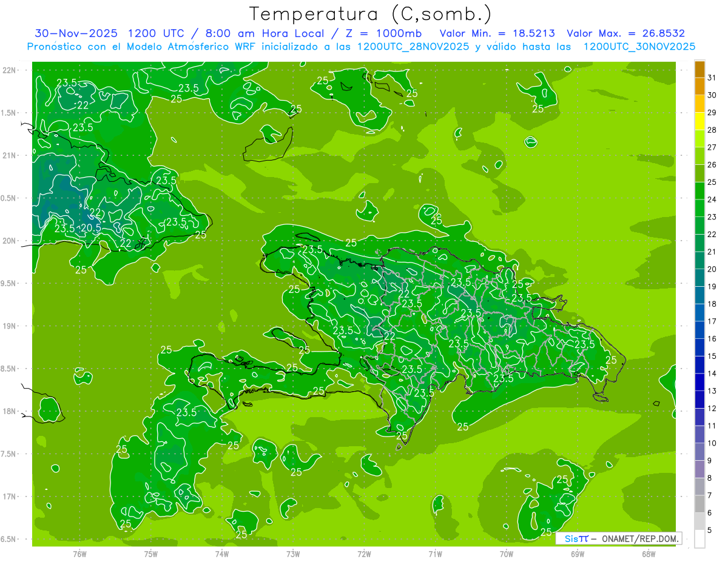Click the "69W" longitude axis label

(x=578, y=554)
